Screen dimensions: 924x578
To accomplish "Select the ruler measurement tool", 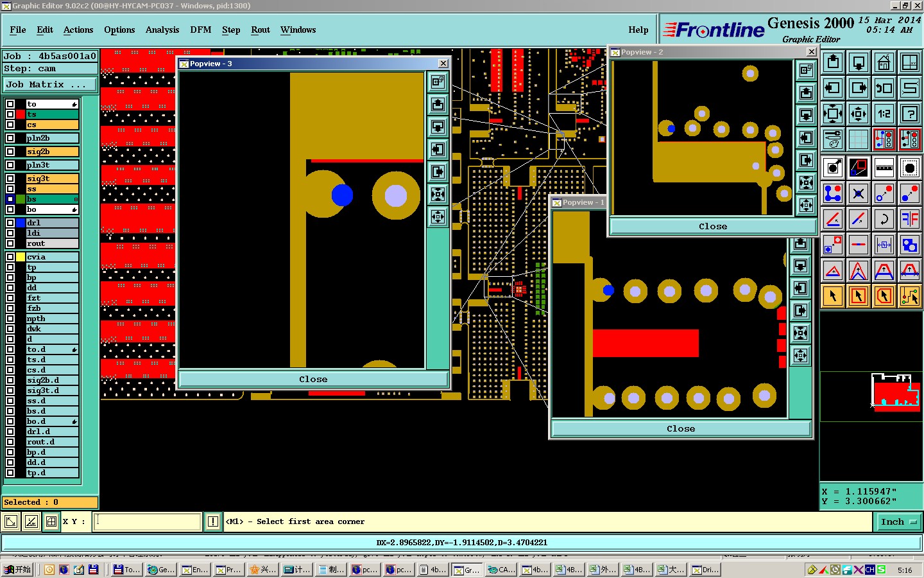I will (884, 168).
